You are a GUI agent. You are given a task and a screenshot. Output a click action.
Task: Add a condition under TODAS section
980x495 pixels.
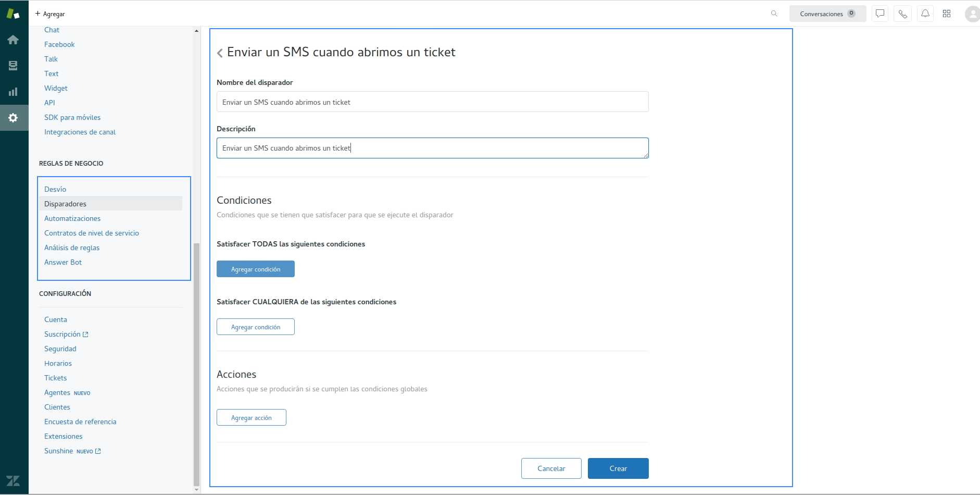click(x=256, y=269)
